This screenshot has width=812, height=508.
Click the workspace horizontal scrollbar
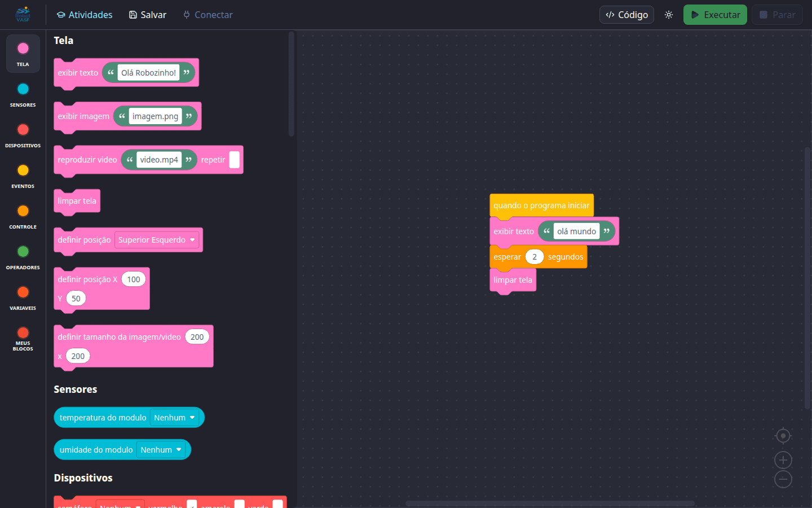550,503
